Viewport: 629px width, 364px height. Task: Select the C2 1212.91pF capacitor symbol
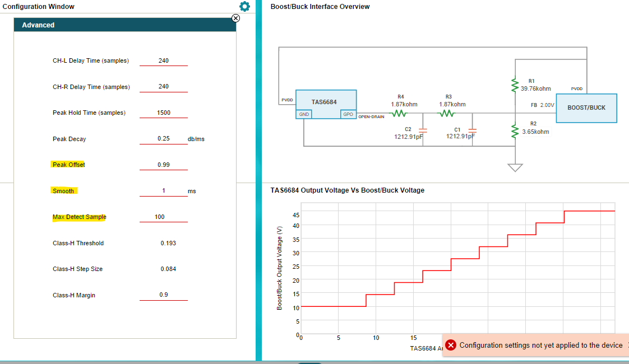click(x=423, y=130)
